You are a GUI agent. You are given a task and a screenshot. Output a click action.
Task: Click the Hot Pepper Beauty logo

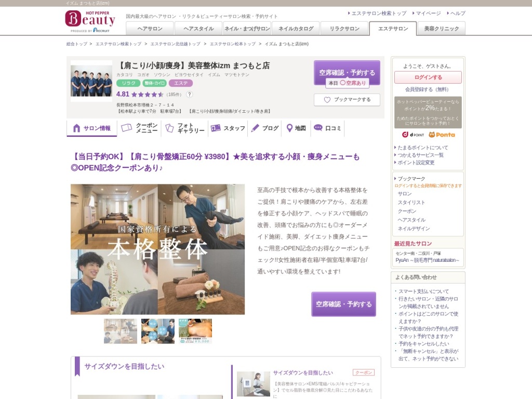(90, 21)
